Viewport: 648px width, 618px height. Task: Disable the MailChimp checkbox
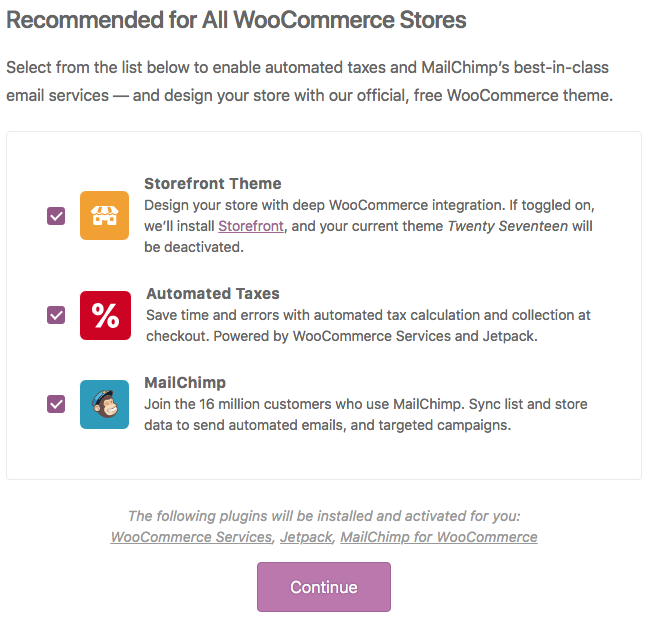56,404
